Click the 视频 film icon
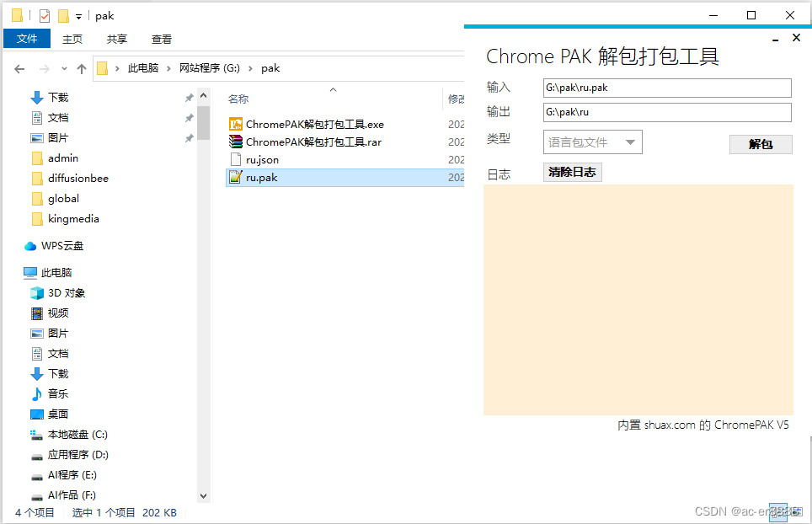Viewport: 812px width, 524px height. point(37,313)
